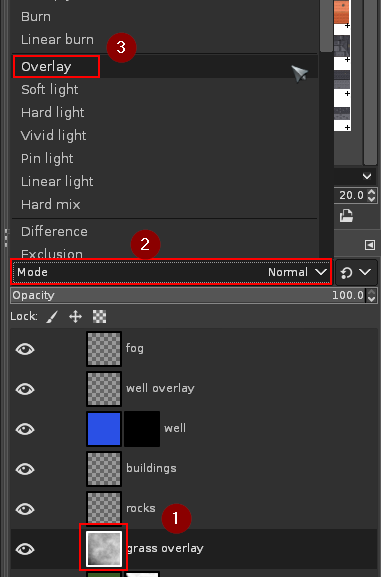
Task: Click the lock position and size icon
Action: [x=75, y=316]
